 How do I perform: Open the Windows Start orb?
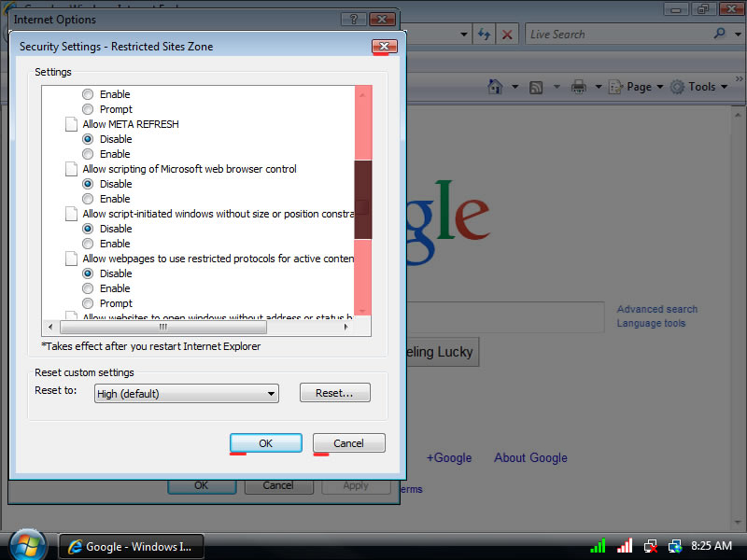point(26,544)
